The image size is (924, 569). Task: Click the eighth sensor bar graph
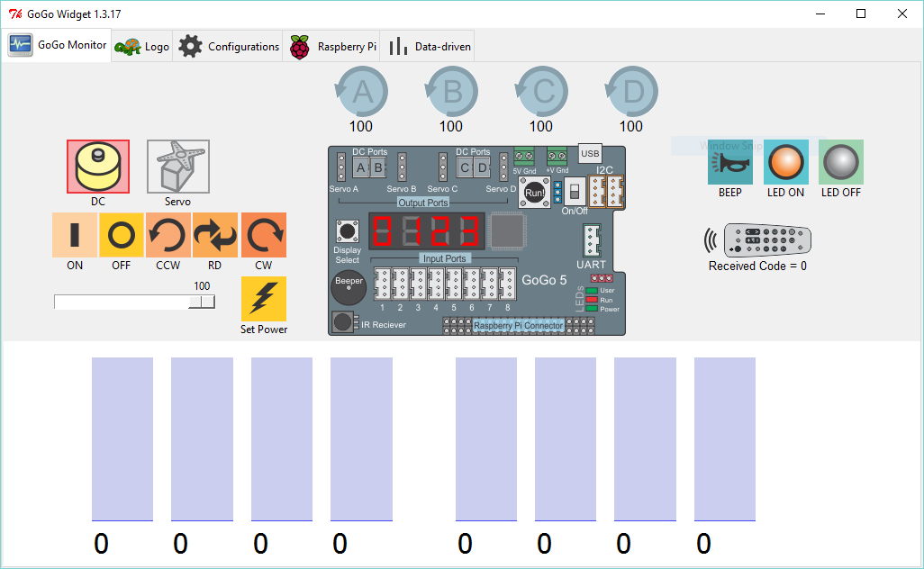[x=725, y=439]
